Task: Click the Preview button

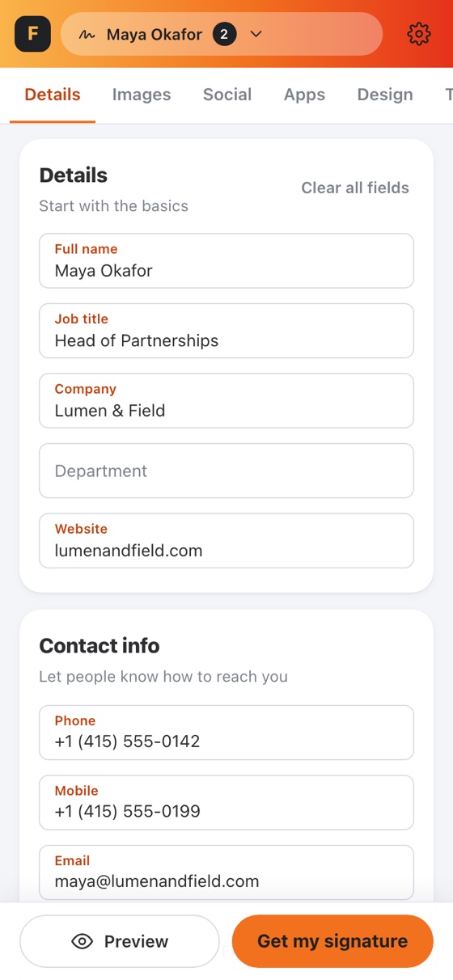Action: coord(120,941)
